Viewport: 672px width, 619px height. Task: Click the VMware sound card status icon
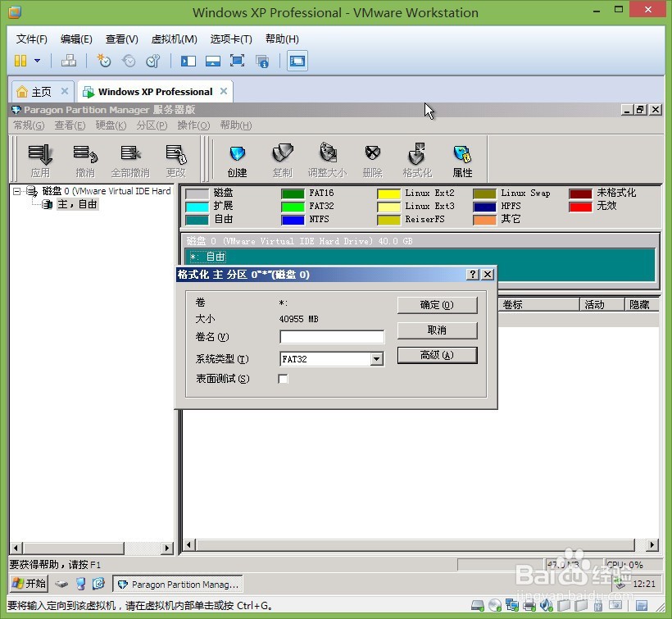pyautogui.click(x=547, y=605)
